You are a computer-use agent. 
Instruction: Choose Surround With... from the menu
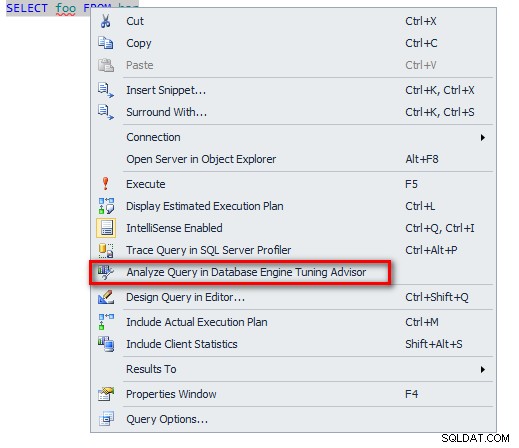(x=292, y=112)
